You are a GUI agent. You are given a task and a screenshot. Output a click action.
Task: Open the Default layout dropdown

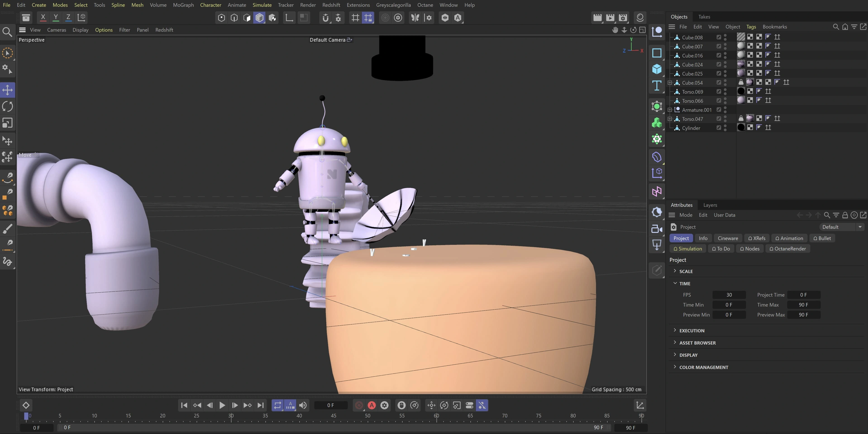842,227
